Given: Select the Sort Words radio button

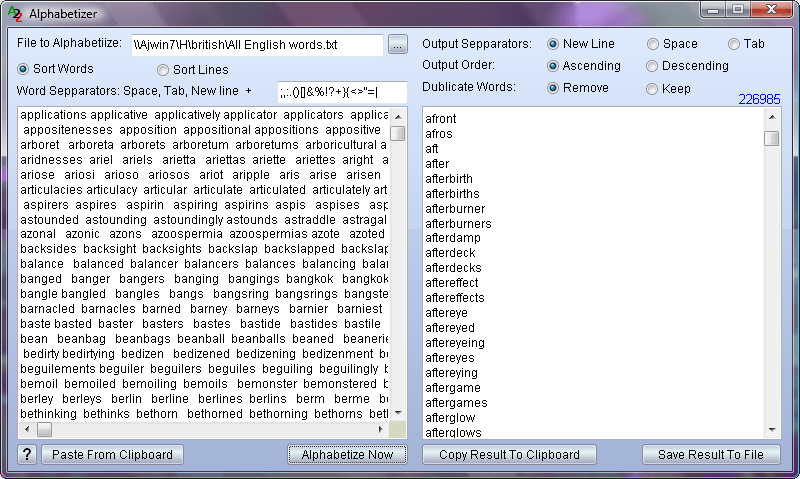Looking at the screenshot, I should (x=22, y=69).
